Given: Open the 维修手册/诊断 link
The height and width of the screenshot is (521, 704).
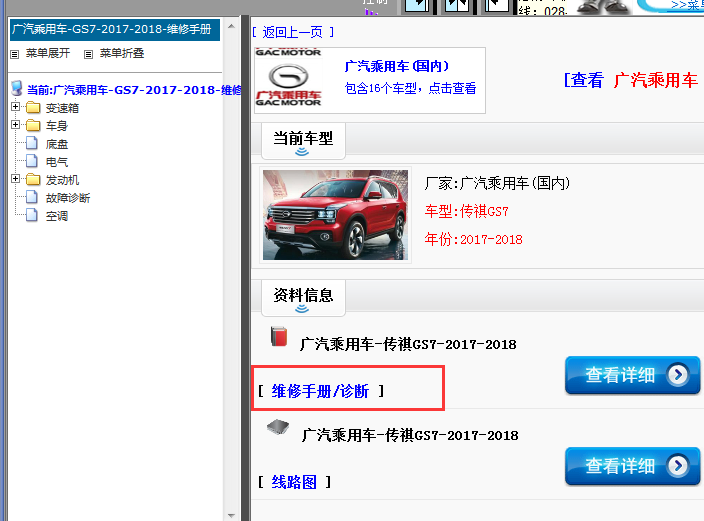Looking at the screenshot, I should coord(320,391).
